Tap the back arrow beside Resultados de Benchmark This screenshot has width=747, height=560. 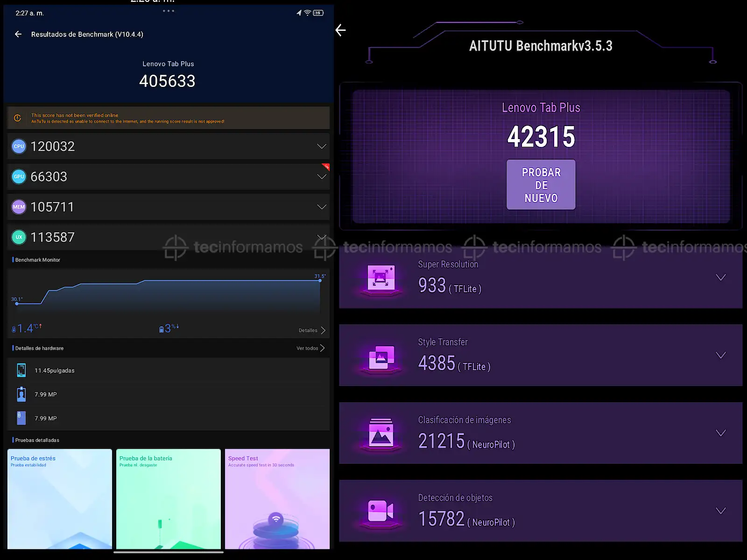[x=18, y=34]
